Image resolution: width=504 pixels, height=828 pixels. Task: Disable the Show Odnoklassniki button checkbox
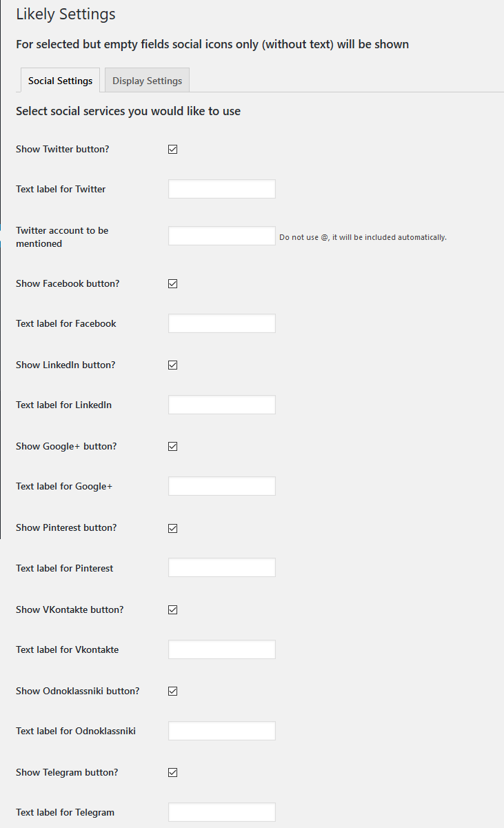point(173,691)
